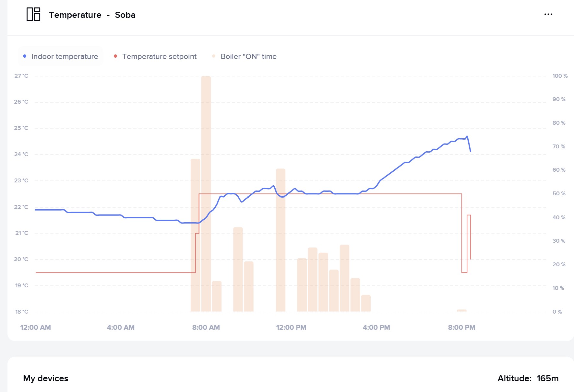Select the 8:00 AM time axis label

coord(206,328)
